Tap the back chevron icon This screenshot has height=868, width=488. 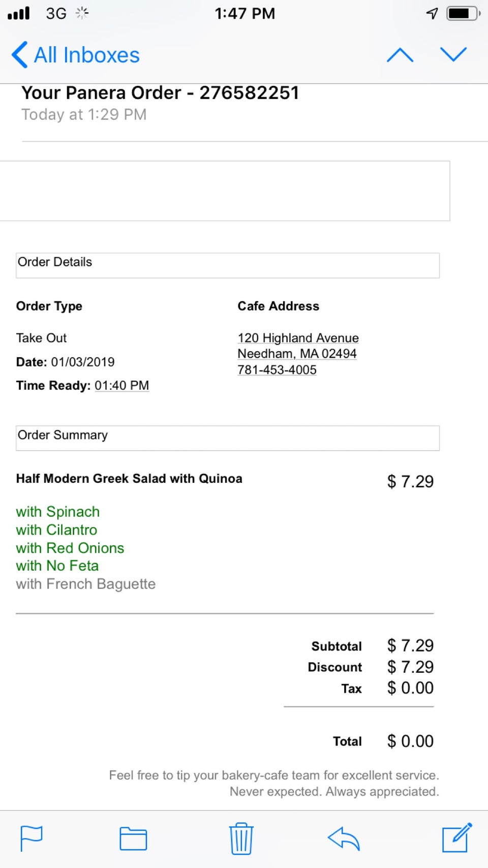(19, 55)
